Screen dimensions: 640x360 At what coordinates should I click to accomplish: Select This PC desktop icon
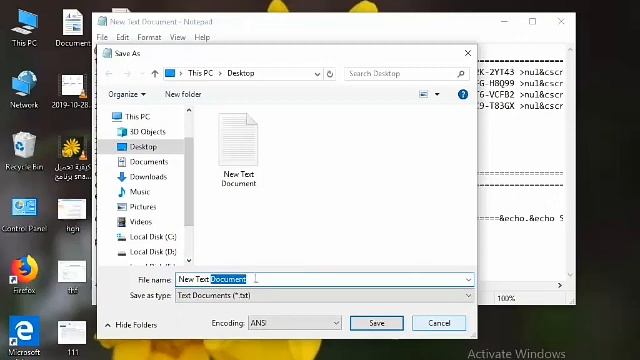tap(24, 29)
